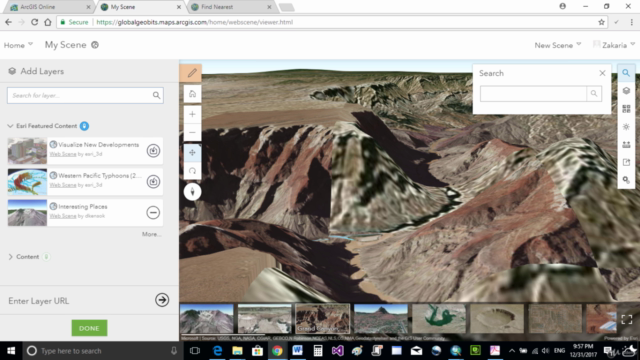Screen dimensions: 640x360
Task: Open the New Scene dropdown
Action: pos(558,45)
